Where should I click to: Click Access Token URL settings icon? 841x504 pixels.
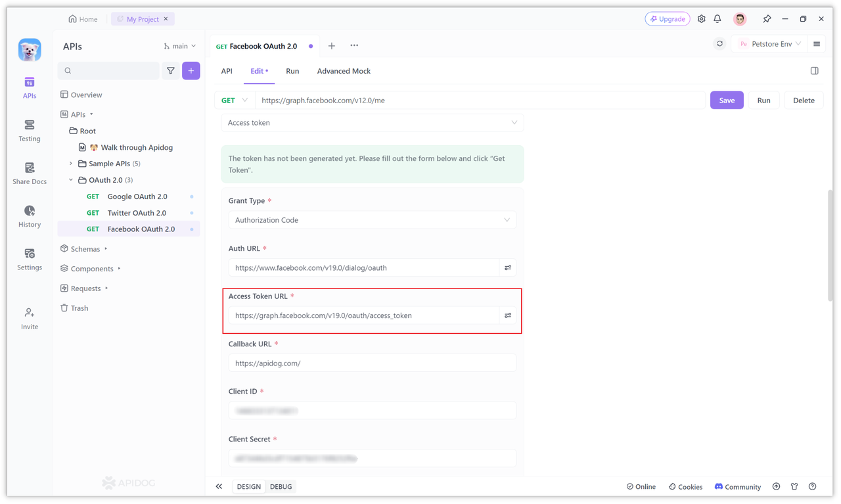click(x=508, y=315)
